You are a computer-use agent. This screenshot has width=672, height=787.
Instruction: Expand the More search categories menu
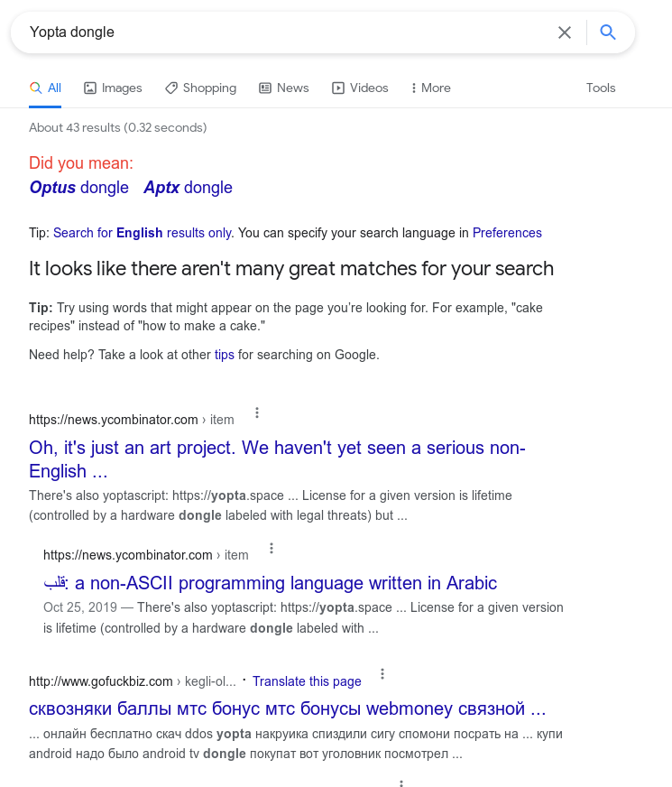click(431, 88)
